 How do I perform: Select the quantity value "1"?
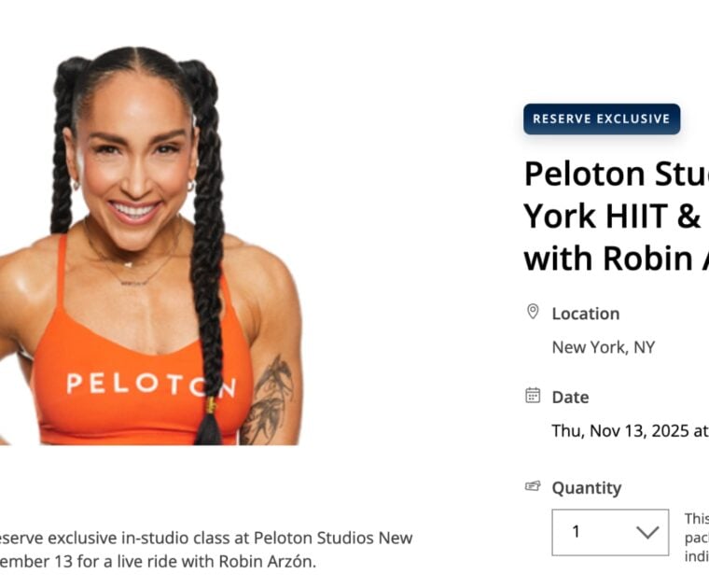click(x=576, y=531)
